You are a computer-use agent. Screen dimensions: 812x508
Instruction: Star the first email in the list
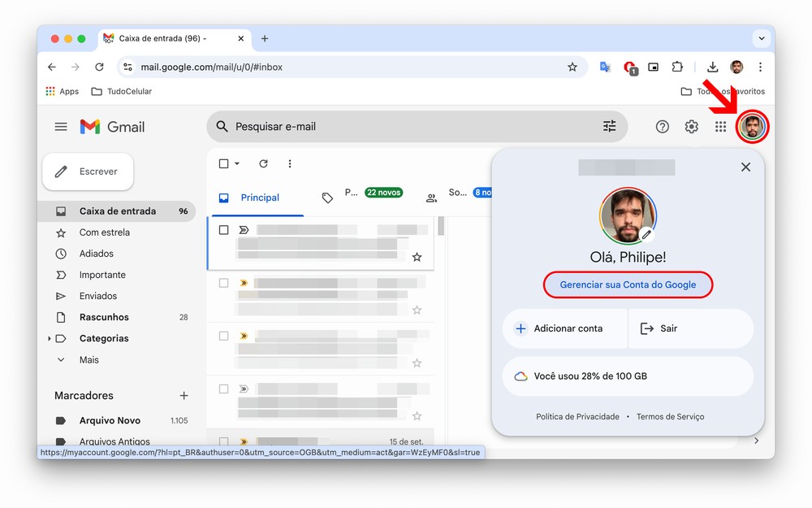click(x=417, y=257)
